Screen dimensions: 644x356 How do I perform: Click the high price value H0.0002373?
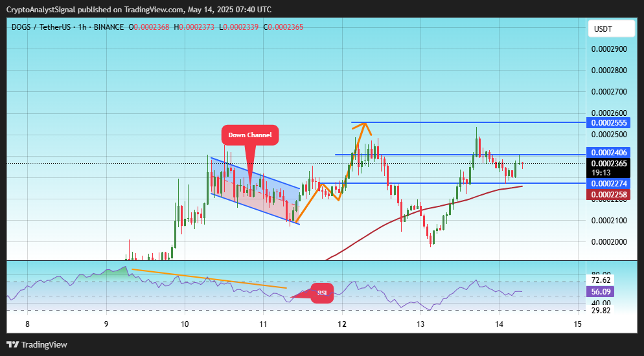point(194,27)
